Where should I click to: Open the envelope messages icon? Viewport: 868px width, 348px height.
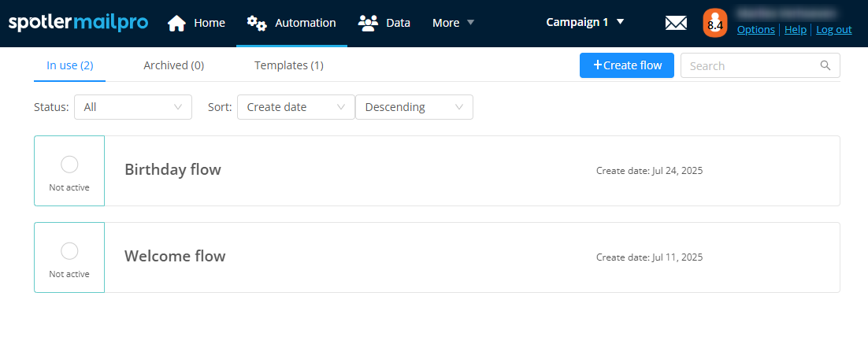676,24
